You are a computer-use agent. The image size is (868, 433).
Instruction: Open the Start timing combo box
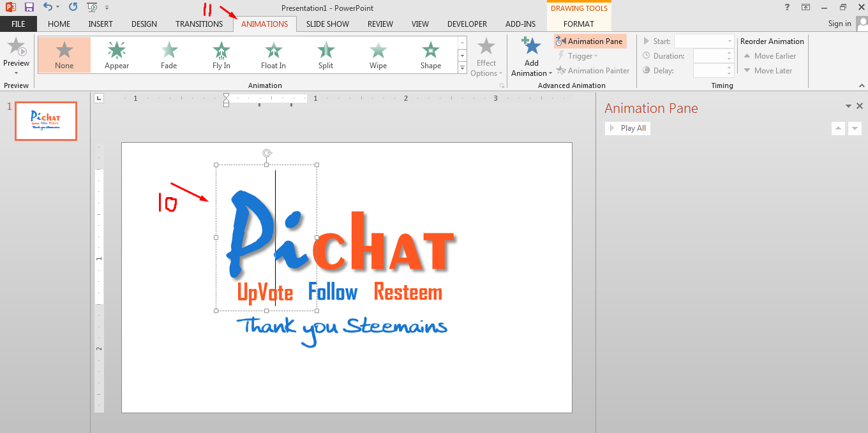point(704,41)
